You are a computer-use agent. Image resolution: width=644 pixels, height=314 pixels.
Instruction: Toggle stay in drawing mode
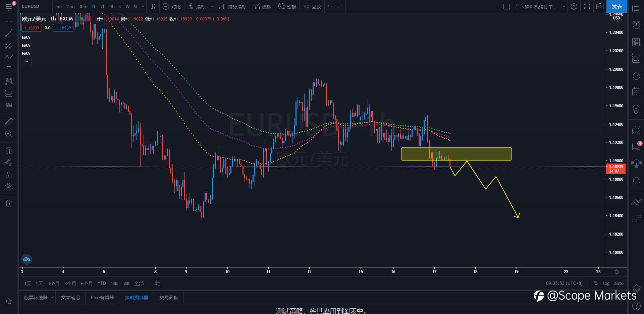pyautogui.click(x=9, y=163)
